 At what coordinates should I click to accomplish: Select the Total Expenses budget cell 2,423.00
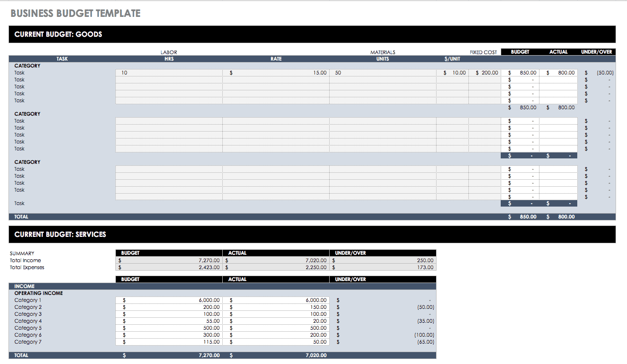coord(204,267)
